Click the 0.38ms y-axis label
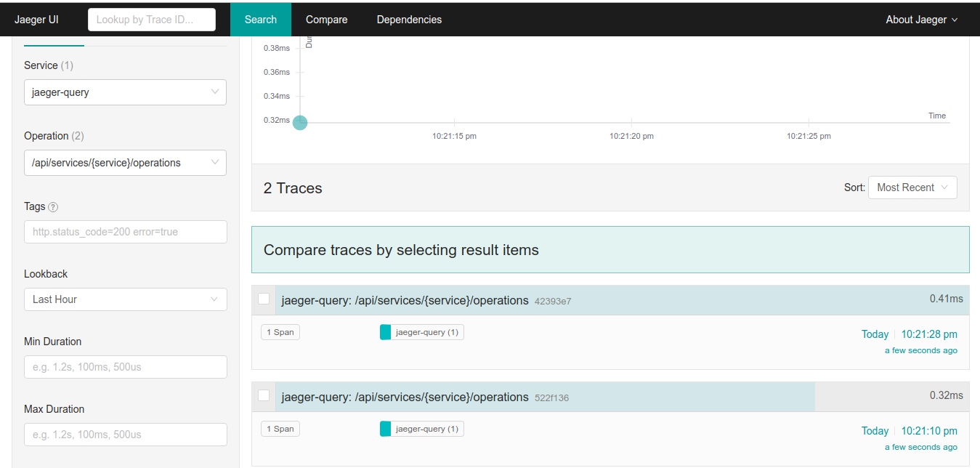Viewport: 980px width, 468px height. click(x=277, y=48)
